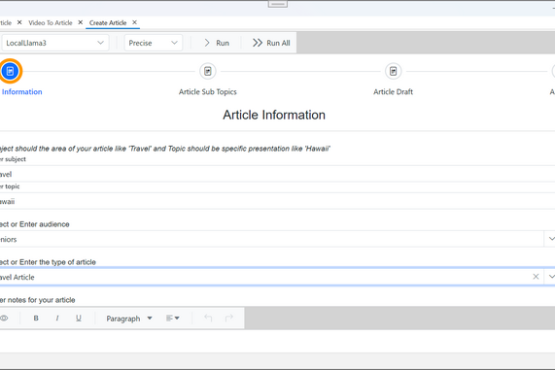555x370 pixels.
Task: Close the Video To Article tab
Action: (80, 22)
